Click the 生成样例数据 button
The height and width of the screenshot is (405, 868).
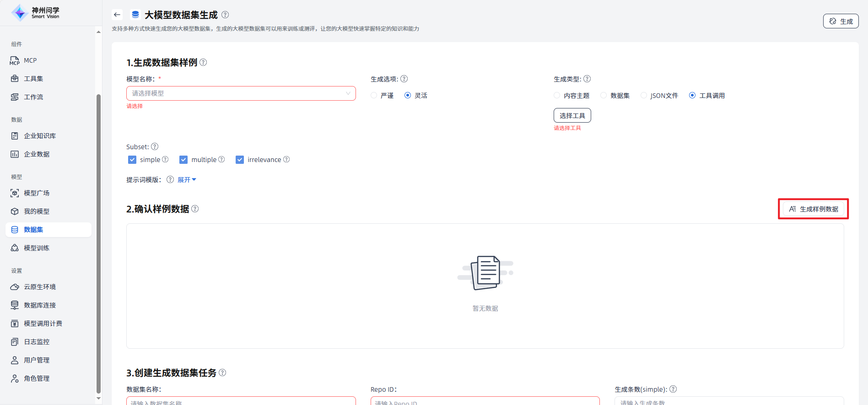(813, 209)
